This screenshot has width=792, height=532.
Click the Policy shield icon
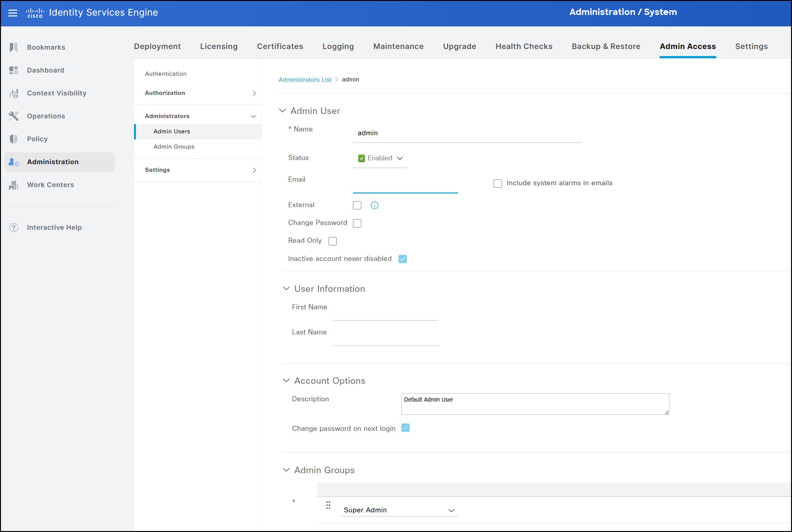point(14,139)
